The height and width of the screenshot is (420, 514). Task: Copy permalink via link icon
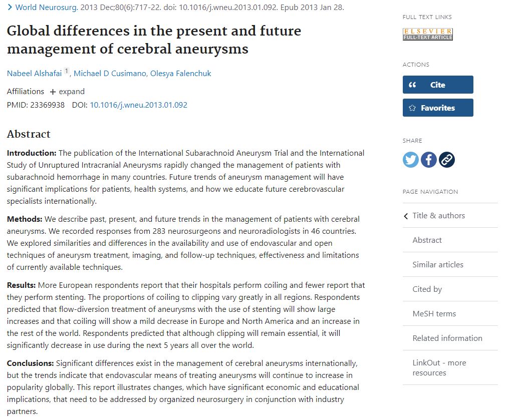447,160
